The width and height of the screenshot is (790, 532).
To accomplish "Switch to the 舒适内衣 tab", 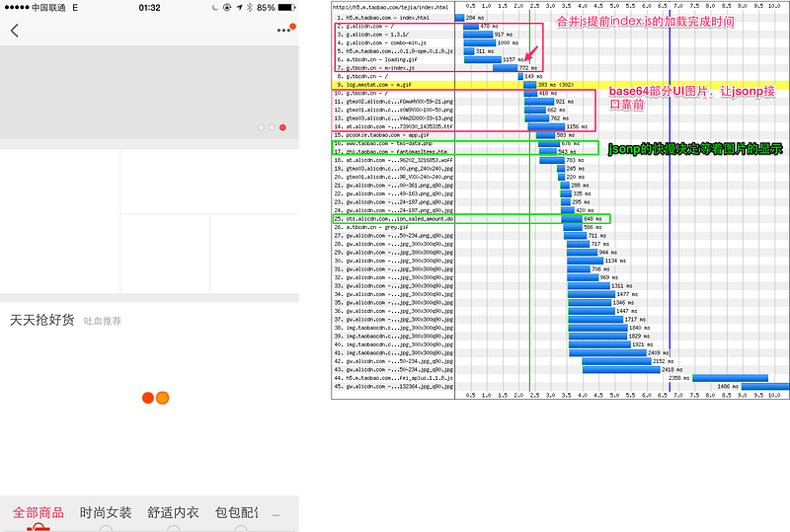I will click(174, 513).
